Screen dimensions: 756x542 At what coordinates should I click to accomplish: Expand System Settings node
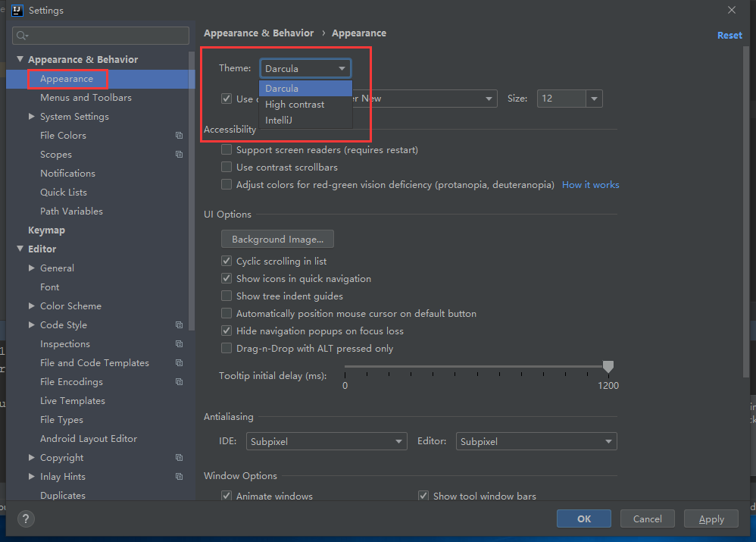click(31, 116)
